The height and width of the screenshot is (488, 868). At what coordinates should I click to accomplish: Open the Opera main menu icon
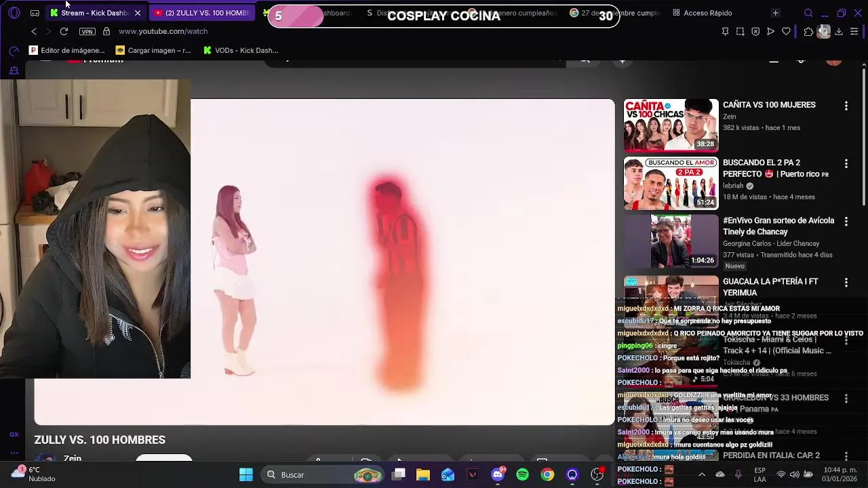tap(14, 13)
